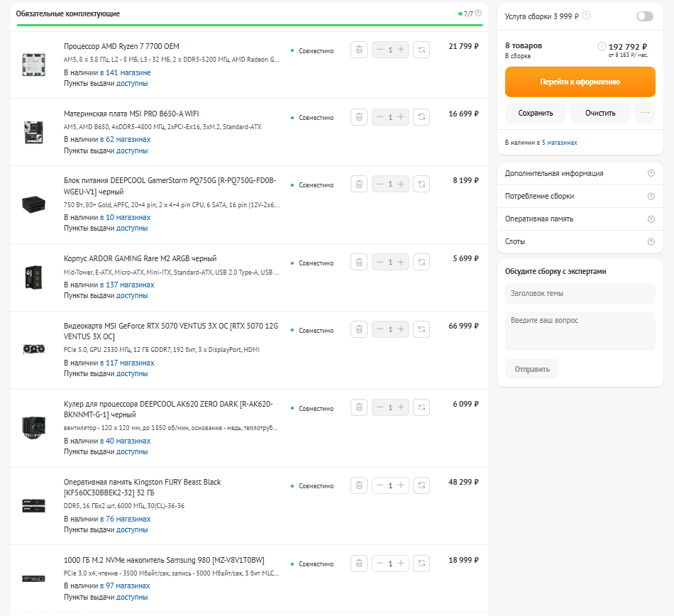Expand the Дополнительная информация section
The image size is (674, 616).
click(x=580, y=174)
